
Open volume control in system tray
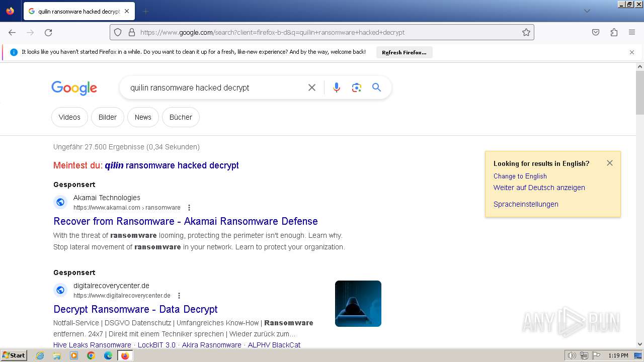point(572,355)
